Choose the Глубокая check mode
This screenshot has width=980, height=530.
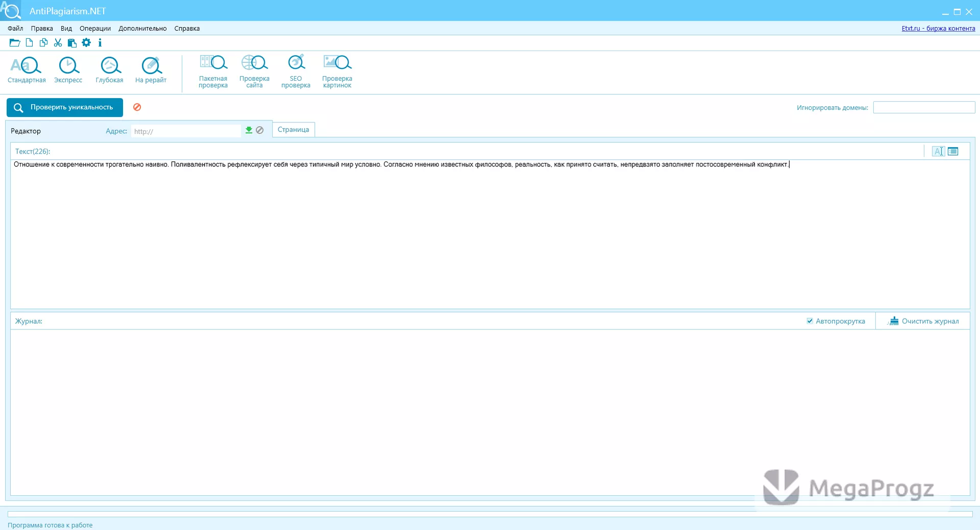coord(109,70)
